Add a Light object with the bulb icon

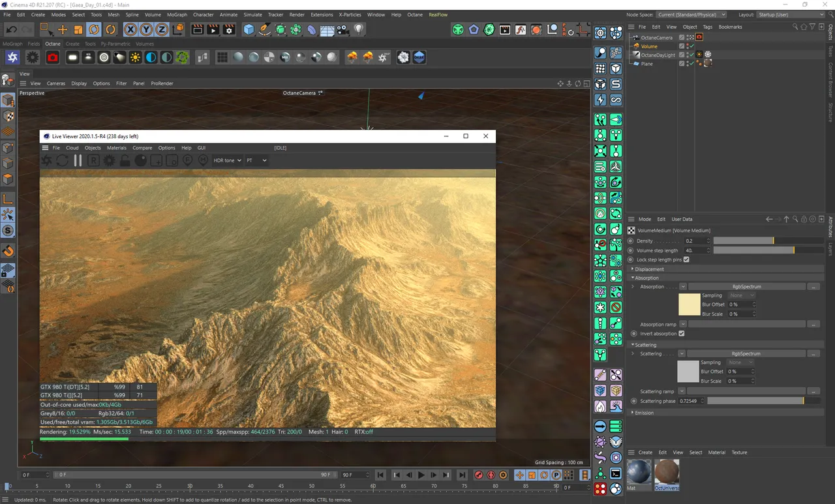click(358, 29)
